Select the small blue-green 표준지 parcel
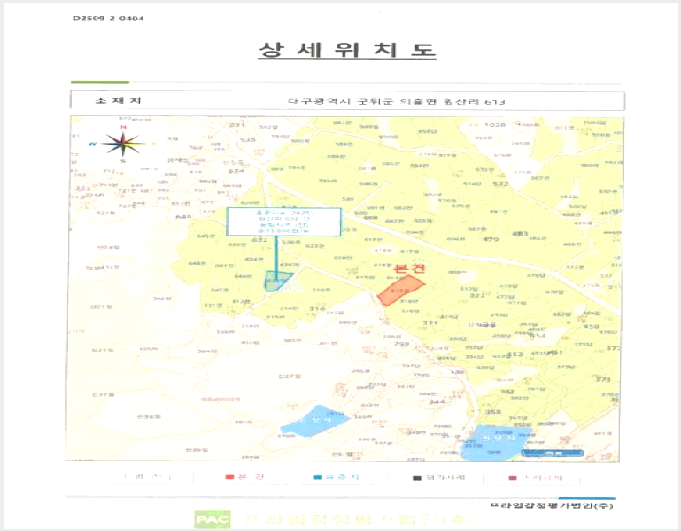 278,280
